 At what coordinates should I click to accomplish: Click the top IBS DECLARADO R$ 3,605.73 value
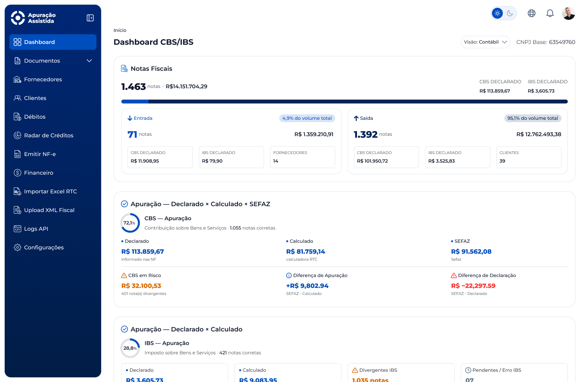541,91
